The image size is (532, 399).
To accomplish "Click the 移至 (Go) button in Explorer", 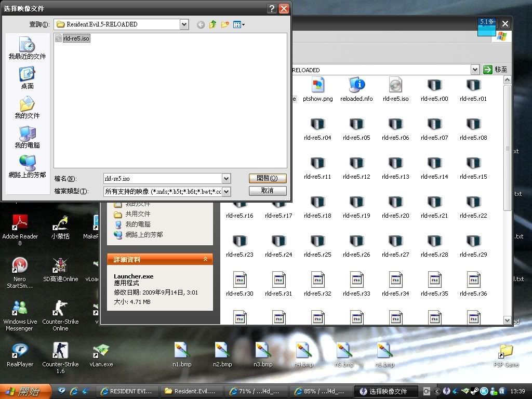I will pos(495,70).
